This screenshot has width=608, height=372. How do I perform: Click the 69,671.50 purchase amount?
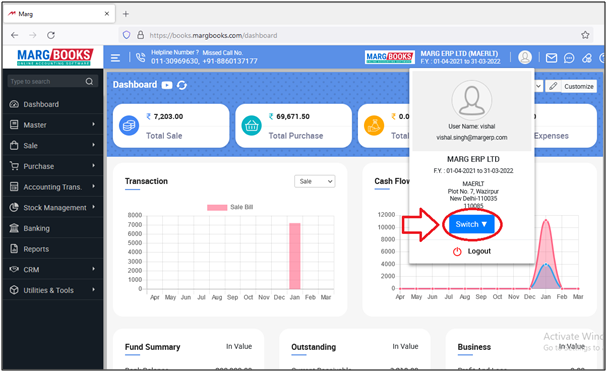(x=293, y=116)
